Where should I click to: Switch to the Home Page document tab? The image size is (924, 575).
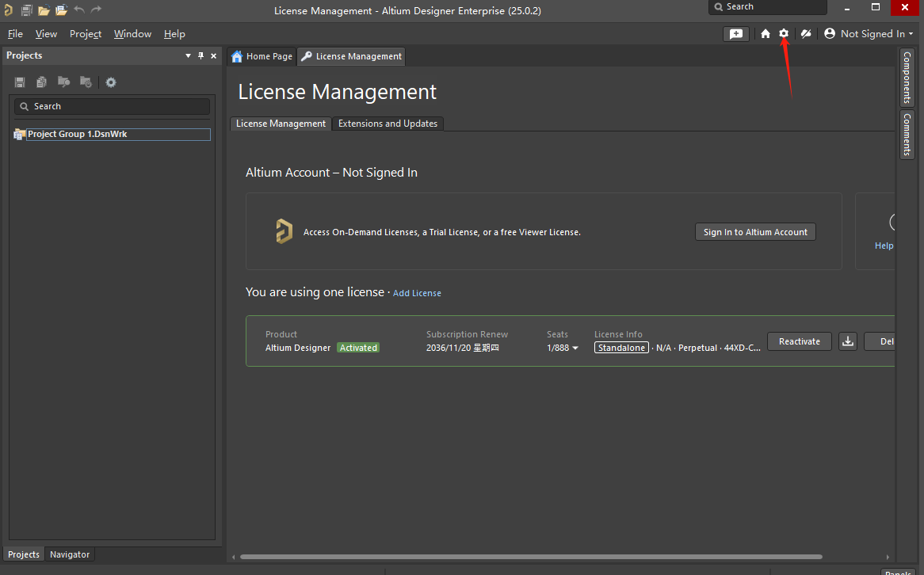point(262,56)
